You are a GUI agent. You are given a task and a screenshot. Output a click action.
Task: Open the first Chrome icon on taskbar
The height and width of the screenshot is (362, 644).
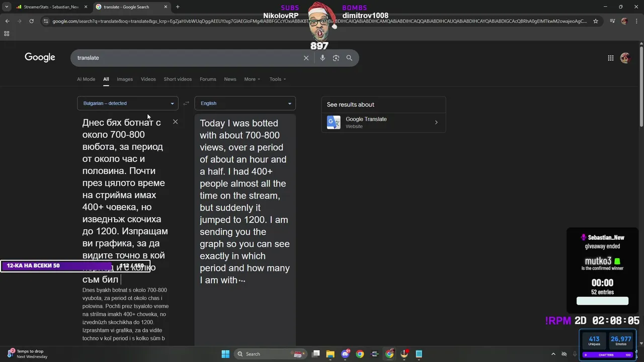(360, 354)
